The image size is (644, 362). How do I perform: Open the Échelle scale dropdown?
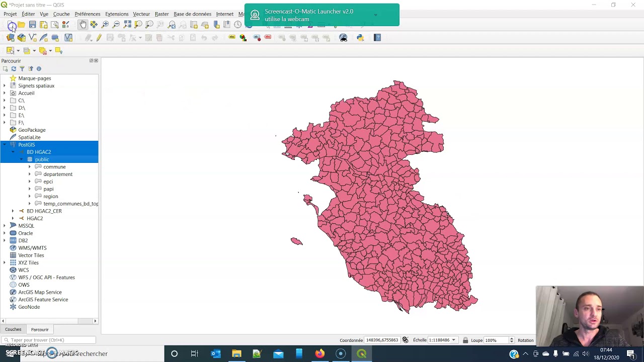click(453, 340)
